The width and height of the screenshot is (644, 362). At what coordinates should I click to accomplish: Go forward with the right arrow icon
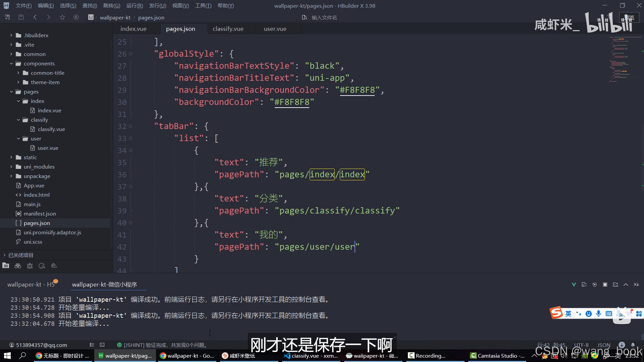(49, 17)
